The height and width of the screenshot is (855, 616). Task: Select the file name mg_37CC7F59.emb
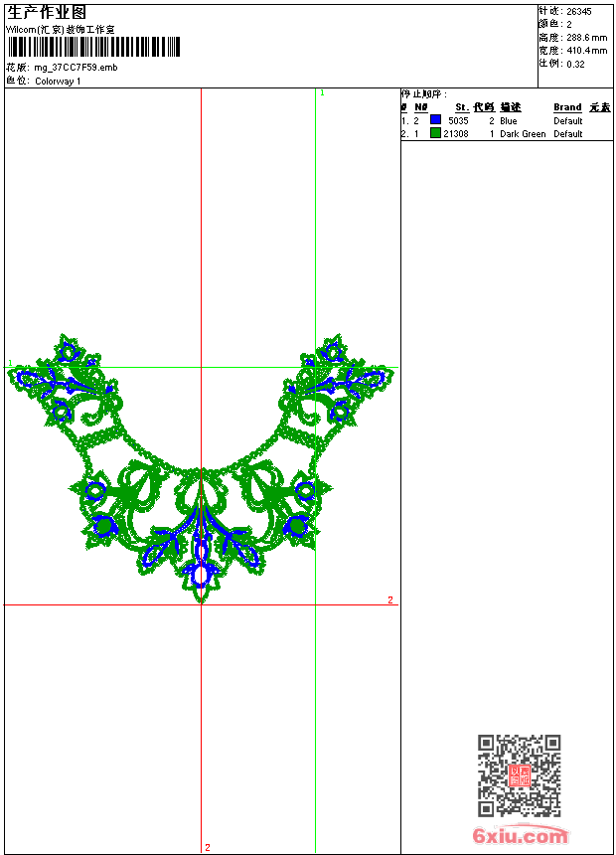[76, 68]
